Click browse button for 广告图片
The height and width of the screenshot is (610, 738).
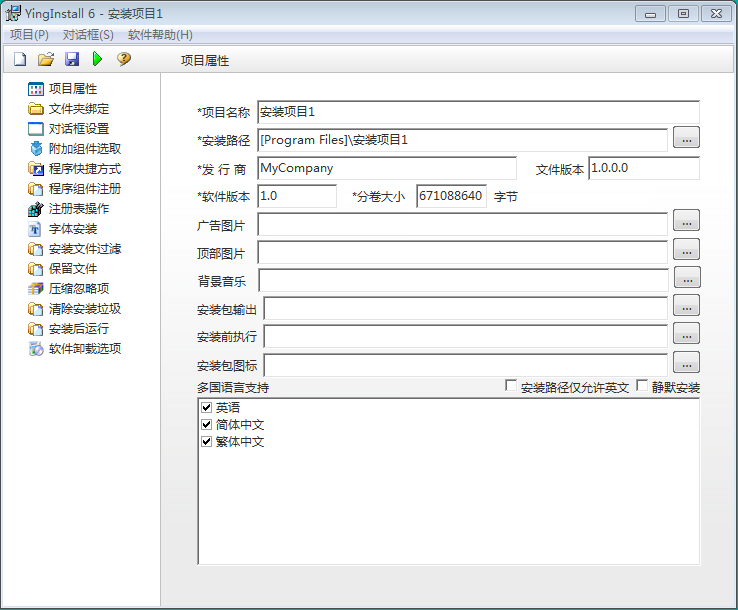[686, 221]
